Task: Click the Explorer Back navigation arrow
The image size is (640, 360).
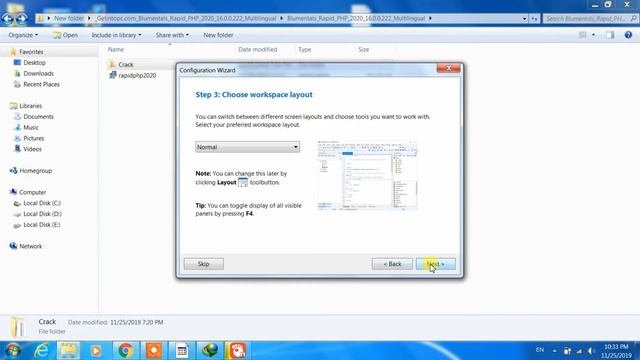Action: point(8,18)
